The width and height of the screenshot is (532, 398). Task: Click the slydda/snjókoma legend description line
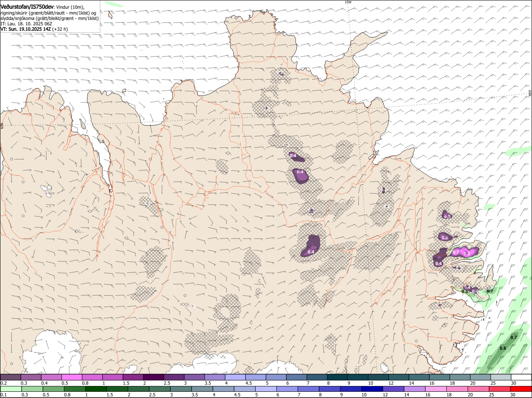[x=49, y=18]
